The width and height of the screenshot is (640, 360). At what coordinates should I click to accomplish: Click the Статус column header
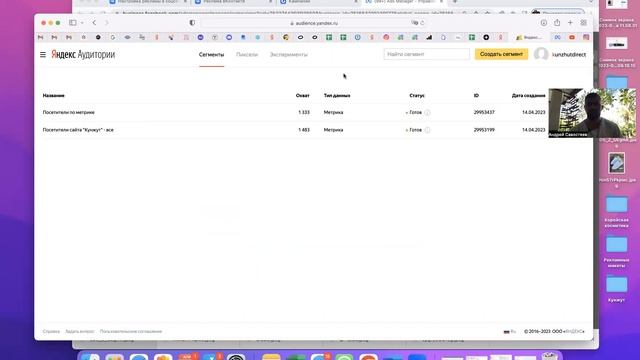pyautogui.click(x=417, y=96)
